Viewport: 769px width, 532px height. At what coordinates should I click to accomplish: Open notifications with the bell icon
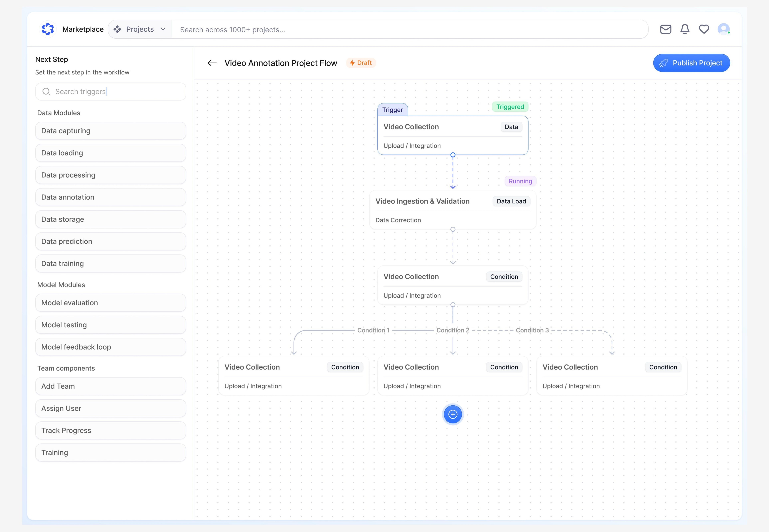685,29
